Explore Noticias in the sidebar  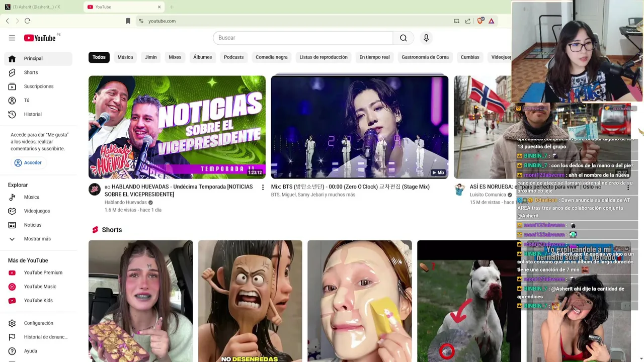pos(38,225)
